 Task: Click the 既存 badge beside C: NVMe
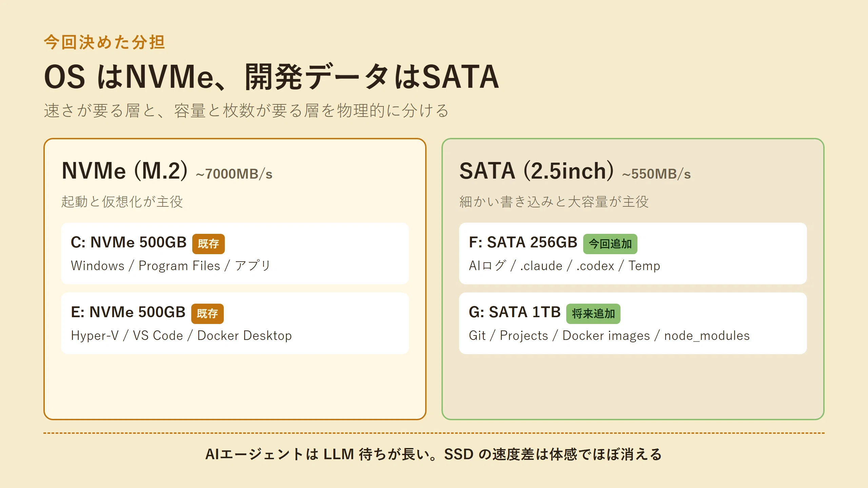point(209,244)
